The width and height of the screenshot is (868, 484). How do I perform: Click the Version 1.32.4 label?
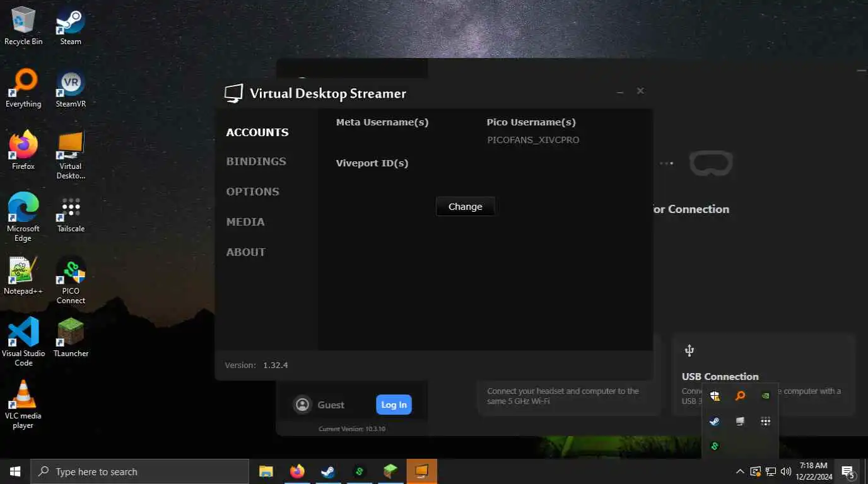(x=256, y=366)
